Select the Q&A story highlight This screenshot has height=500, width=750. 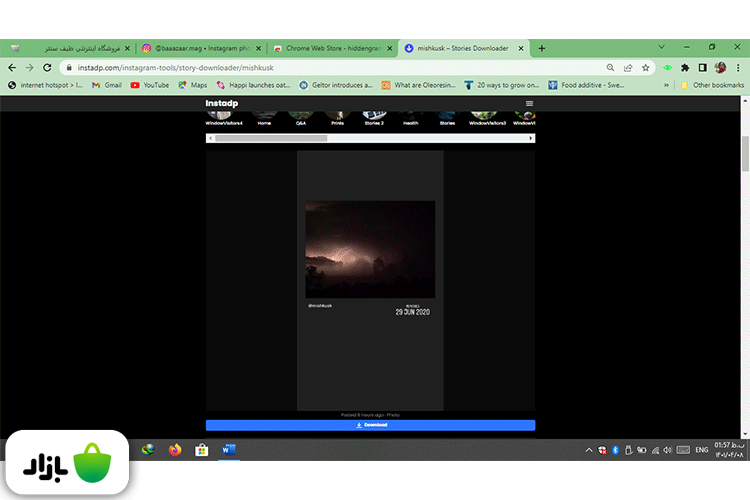tap(299, 116)
